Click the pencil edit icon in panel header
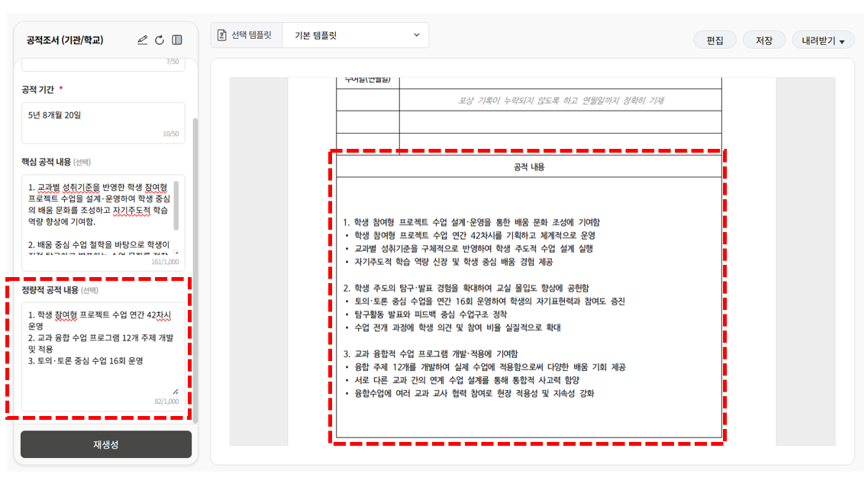Screen dimensions: 868x487 (142, 40)
